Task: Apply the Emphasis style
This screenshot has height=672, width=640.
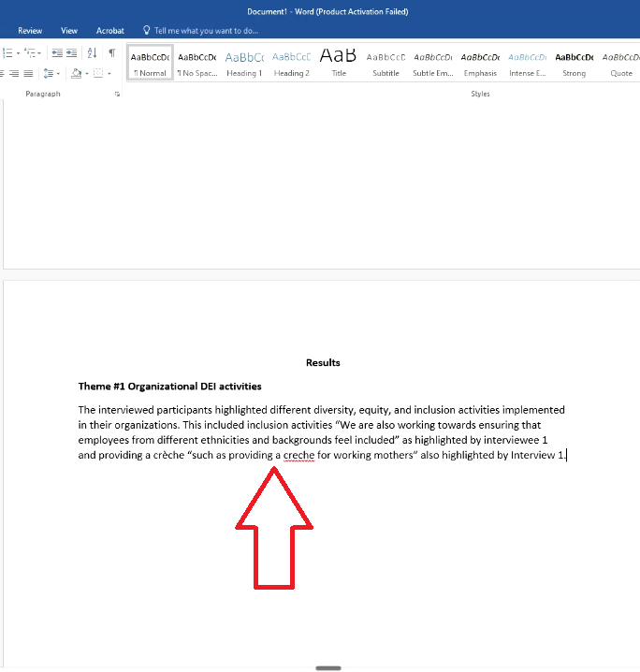Action: (480, 63)
